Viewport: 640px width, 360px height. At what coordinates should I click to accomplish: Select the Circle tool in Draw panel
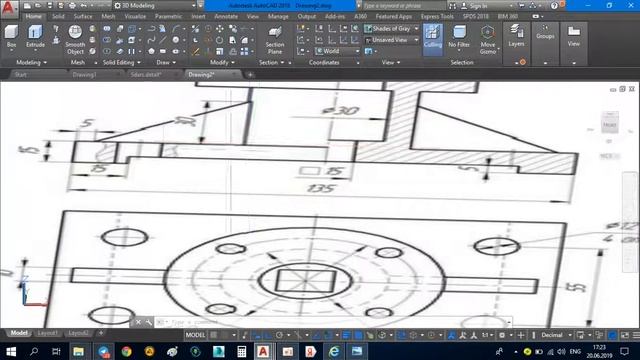tap(176, 40)
